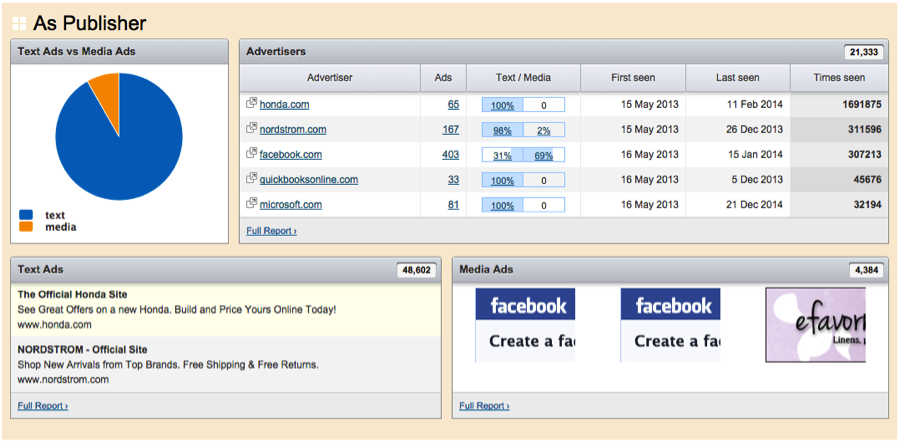900x444 pixels.
Task: Click the blue text legend swatch
Action: (26, 215)
